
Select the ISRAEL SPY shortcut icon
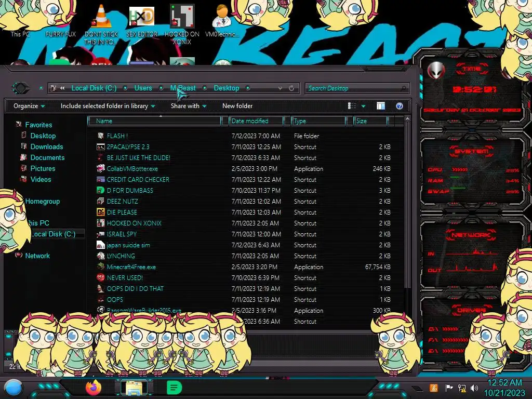(100, 234)
